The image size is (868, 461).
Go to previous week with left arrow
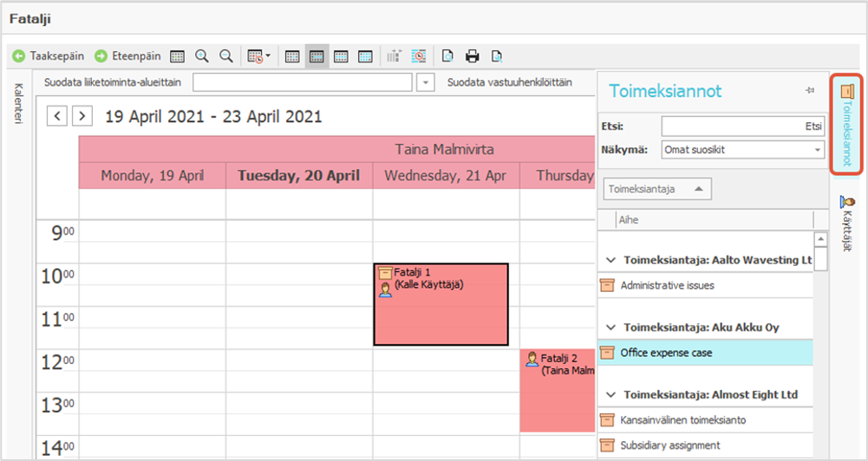pyautogui.click(x=57, y=115)
